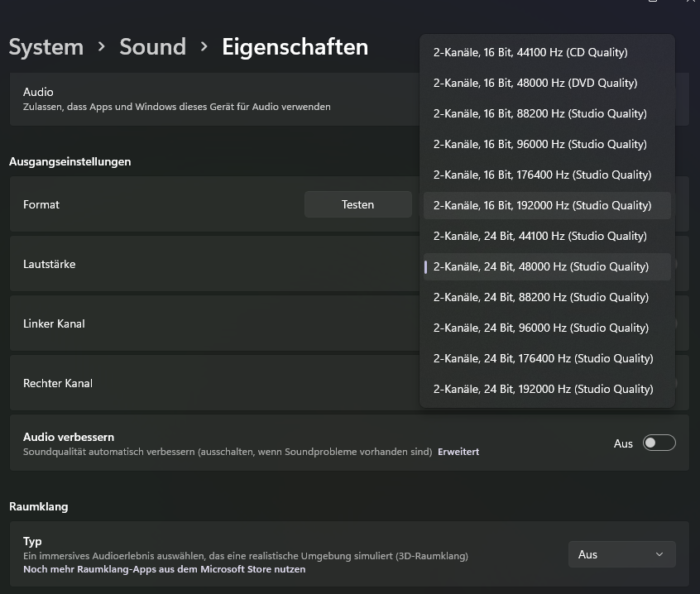
Task: Expand the Raumklang Typ dropdown
Action: pyautogui.click(x=622, y=554)
